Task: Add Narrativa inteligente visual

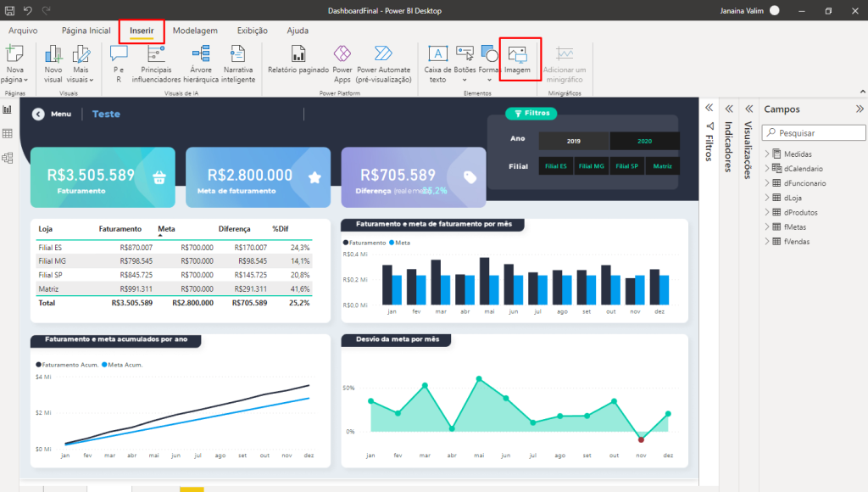Action: tap(238, 63)
